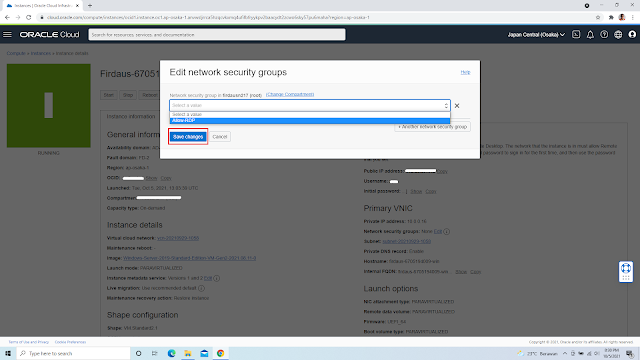Launch Microsoft Edge from taskbar
The width and height of the screenshot is (640, 360).
[171, 353]
